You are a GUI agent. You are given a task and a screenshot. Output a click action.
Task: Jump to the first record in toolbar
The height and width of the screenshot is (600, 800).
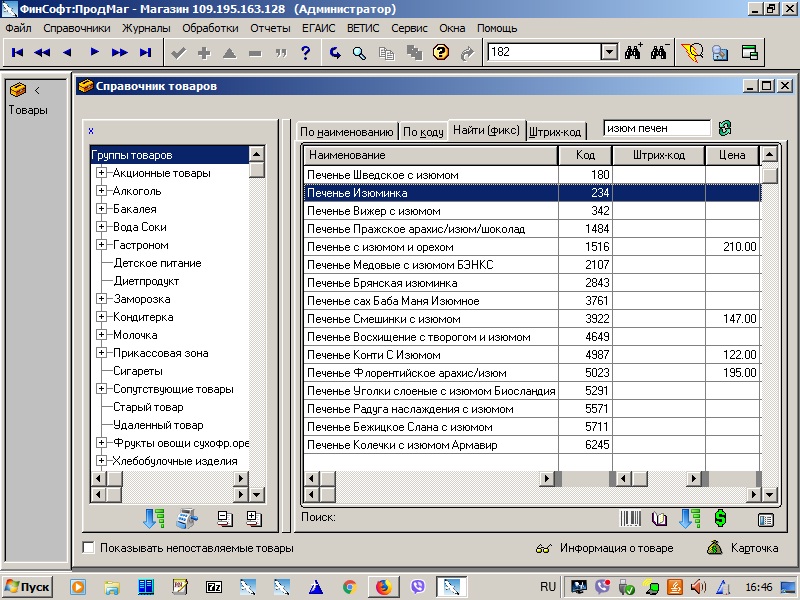[x=17, y=52]
